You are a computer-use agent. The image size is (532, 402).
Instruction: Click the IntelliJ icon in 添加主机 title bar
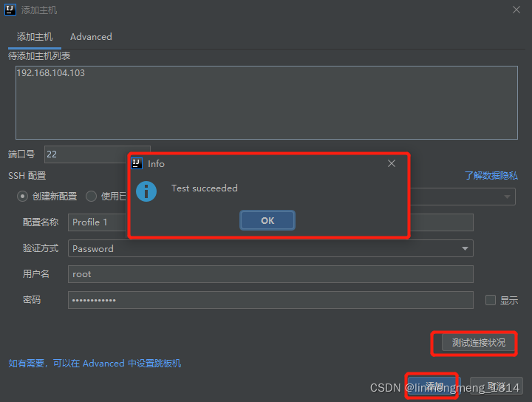coord(10,10)
